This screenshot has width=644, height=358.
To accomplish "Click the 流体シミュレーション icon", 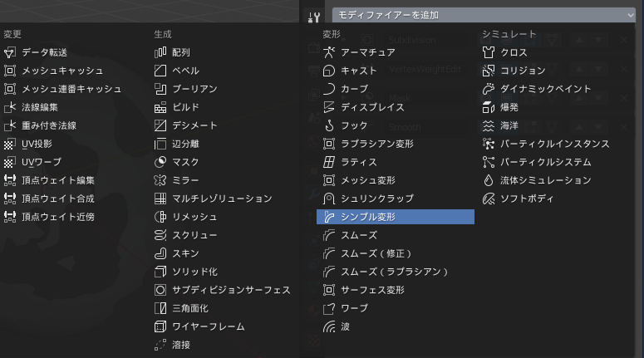I will coord(489,180).
